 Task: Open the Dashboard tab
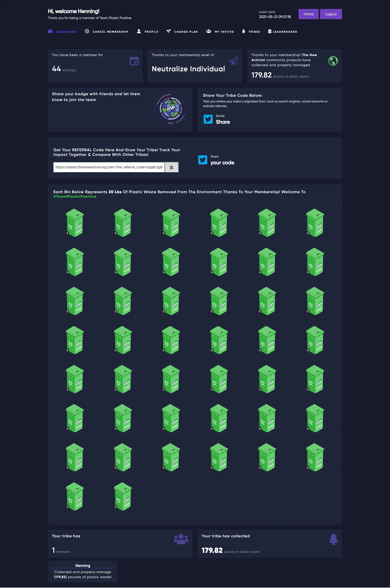[x=62, y=32]
